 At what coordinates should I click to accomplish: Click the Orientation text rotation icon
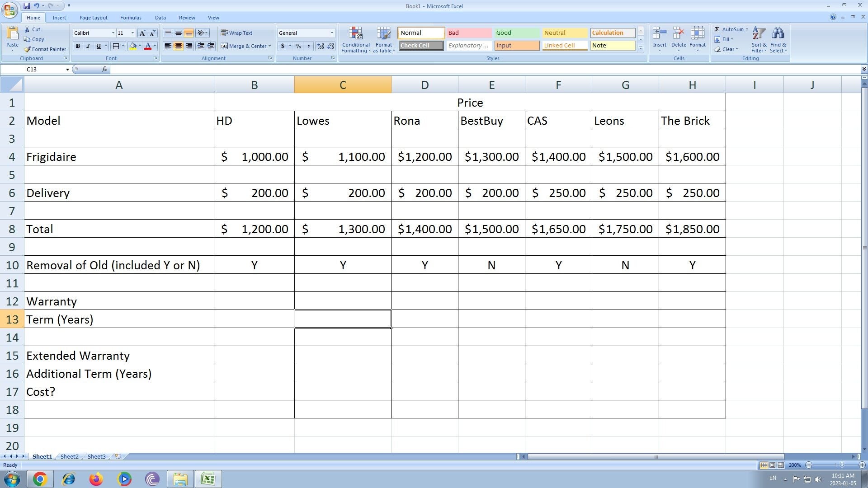pyautogui.click(x=201, y=33)
